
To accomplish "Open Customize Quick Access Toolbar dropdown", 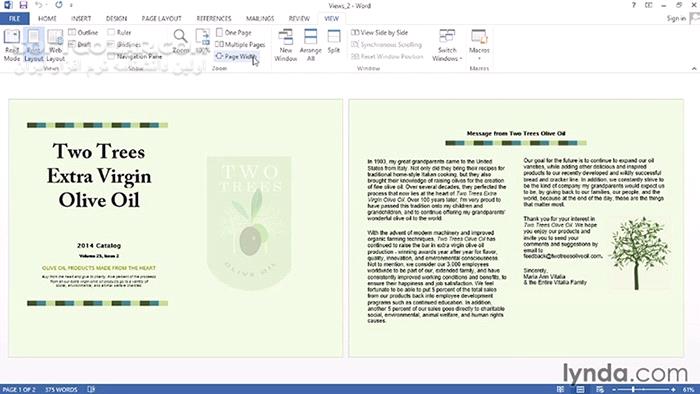I will (x=71, y=6).
